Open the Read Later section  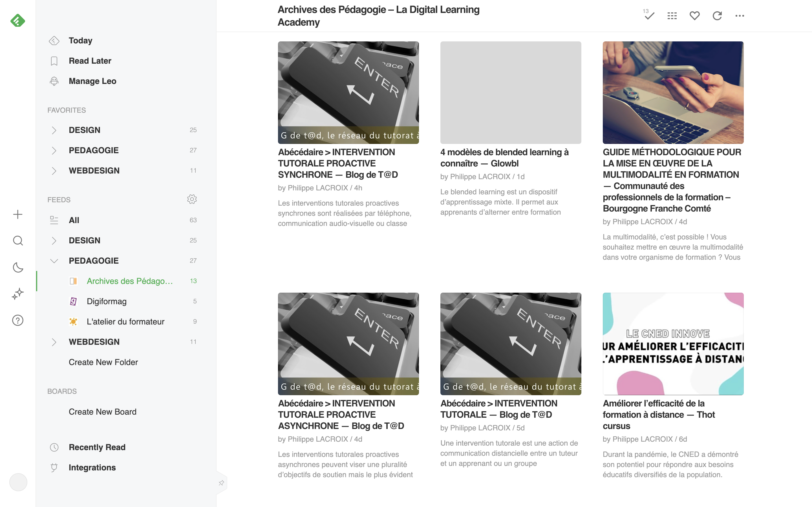(90, 61)
